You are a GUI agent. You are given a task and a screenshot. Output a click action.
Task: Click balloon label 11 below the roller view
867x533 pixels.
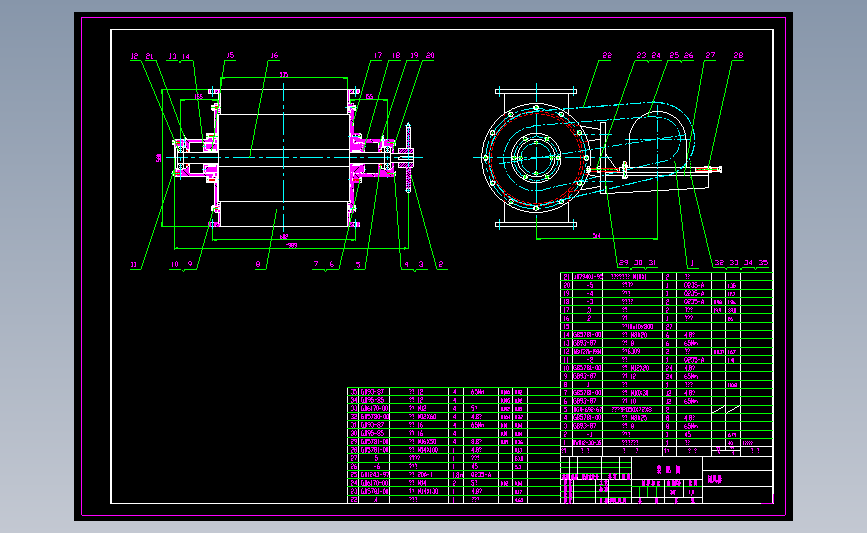[133, 265]
